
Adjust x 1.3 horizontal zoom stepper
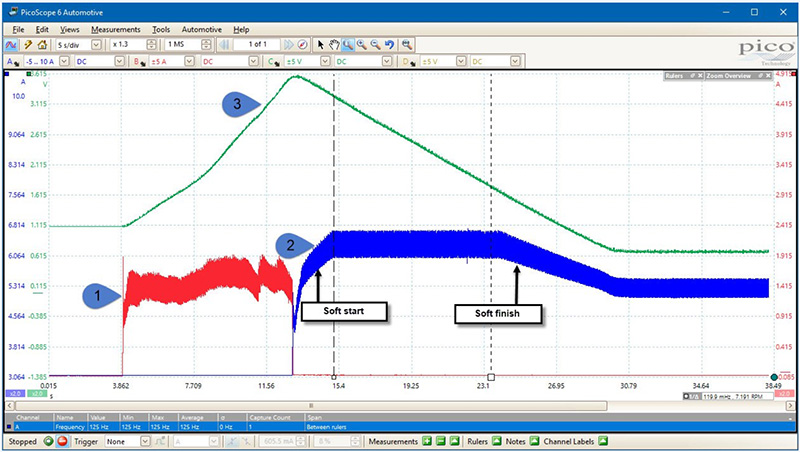[x=152, y=45]
